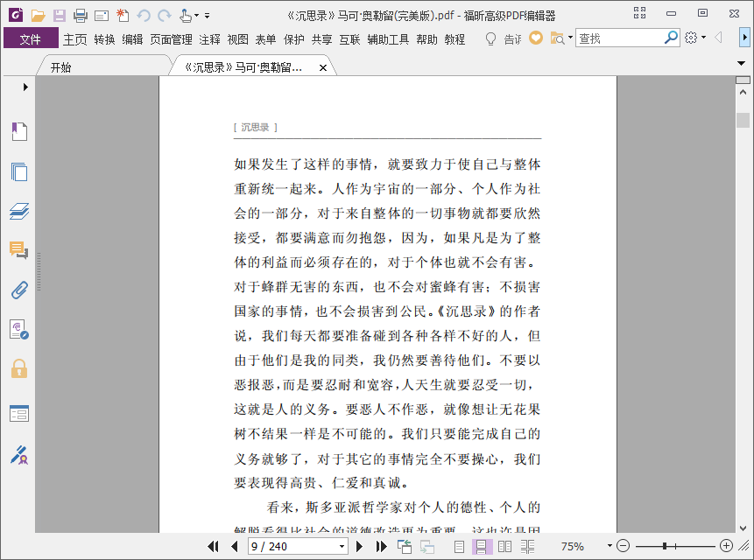
Task: Go to the first page
Action: click(213, 546)
